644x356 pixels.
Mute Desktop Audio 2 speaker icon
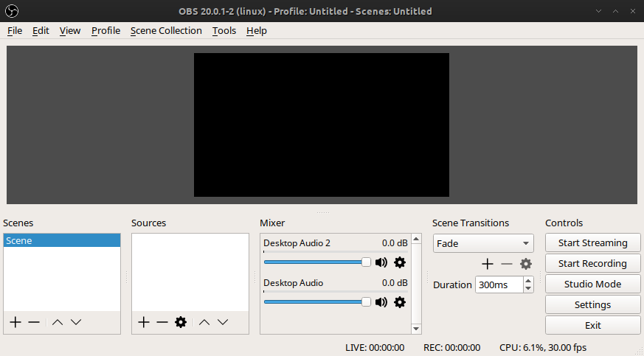(381, 262)
